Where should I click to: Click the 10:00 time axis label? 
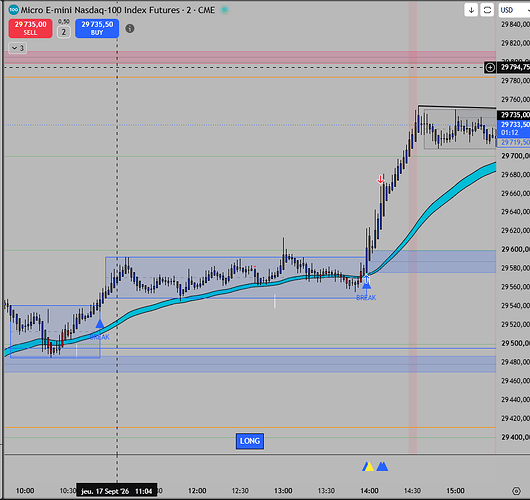(x=25, y=491)
